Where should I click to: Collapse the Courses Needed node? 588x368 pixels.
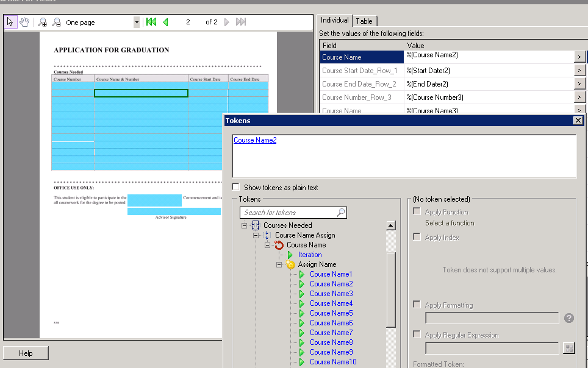[244, 225]
